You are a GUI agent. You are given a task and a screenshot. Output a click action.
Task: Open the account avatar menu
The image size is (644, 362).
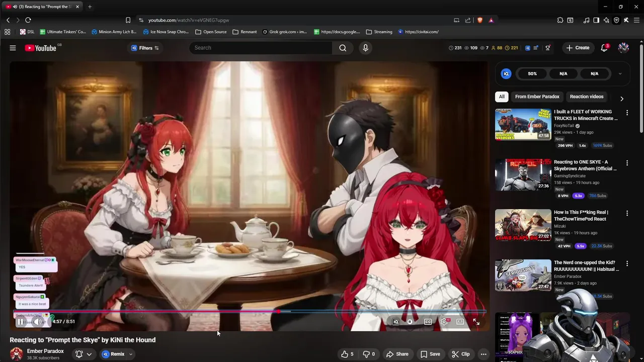click(x=623, y=48)
